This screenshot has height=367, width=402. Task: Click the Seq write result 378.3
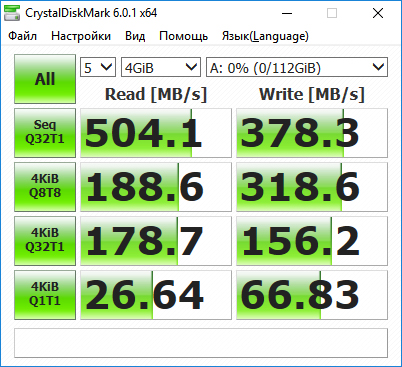click(312, 133)
